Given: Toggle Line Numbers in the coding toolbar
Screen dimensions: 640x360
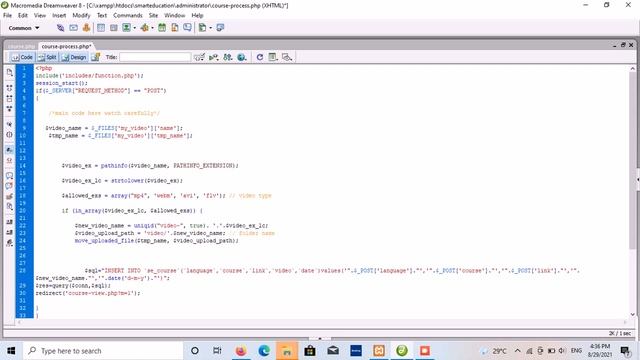Looking at the screenshot, I should pos(9,150).
